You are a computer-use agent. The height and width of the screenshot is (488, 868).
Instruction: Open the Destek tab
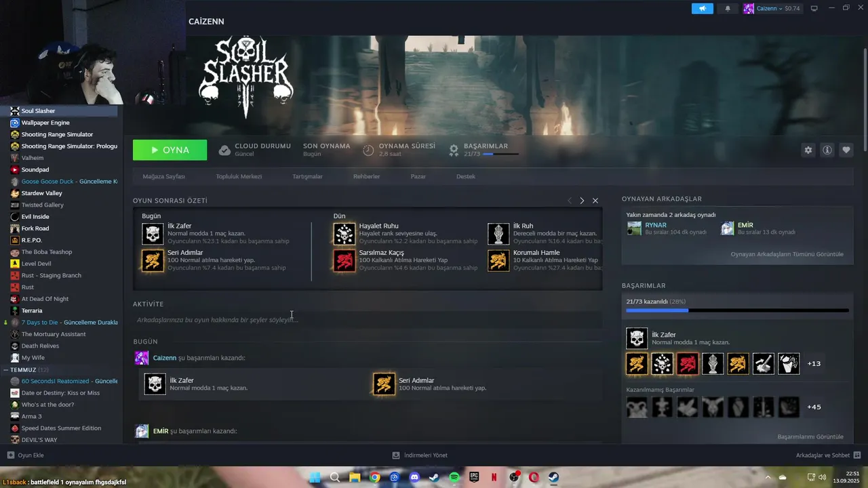point(465,176)
